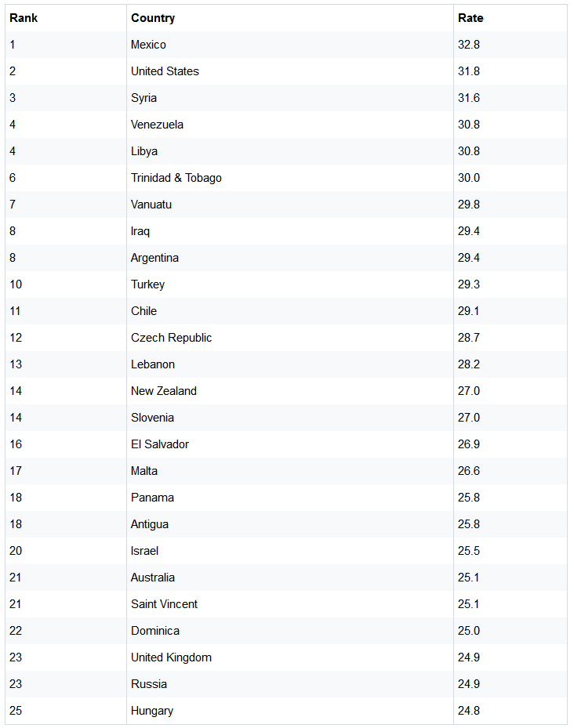The image size is (574, 728).
Task: Select the Vanuatu row's country name
Action: 151,205
